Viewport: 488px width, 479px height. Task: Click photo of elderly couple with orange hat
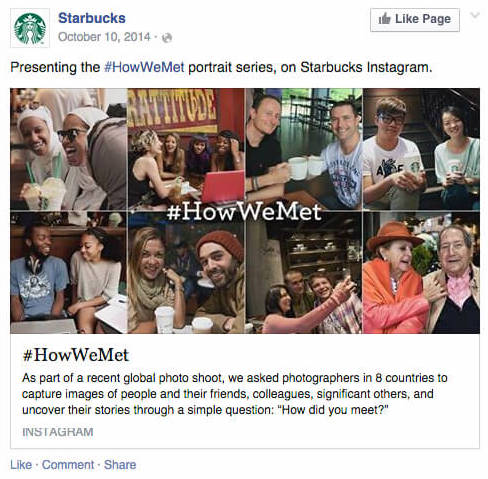pos(421,273)
